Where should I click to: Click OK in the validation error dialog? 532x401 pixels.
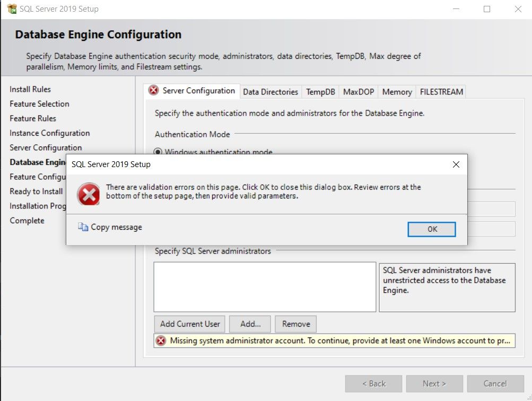tap(431, 229)
